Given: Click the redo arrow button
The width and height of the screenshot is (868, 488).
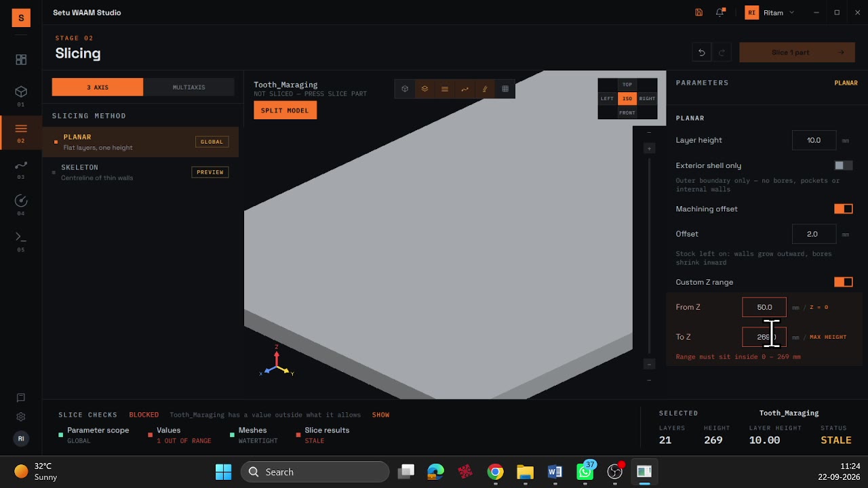Looking at the screenshot, I should (722, 52).
